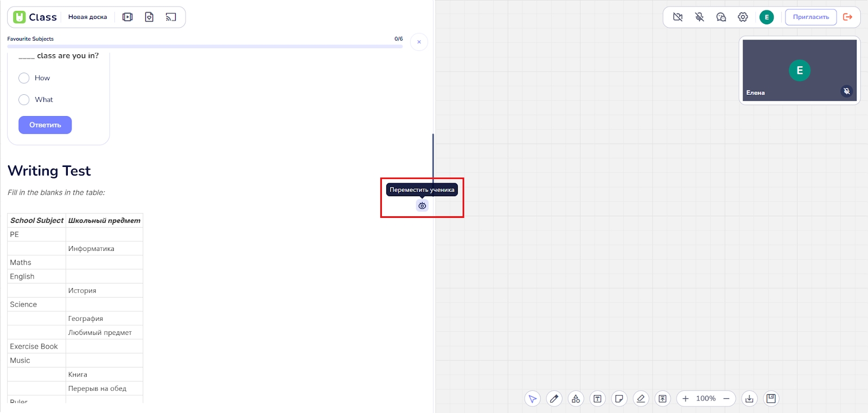
Task: Select the text box tool
Action: (597, 399)
